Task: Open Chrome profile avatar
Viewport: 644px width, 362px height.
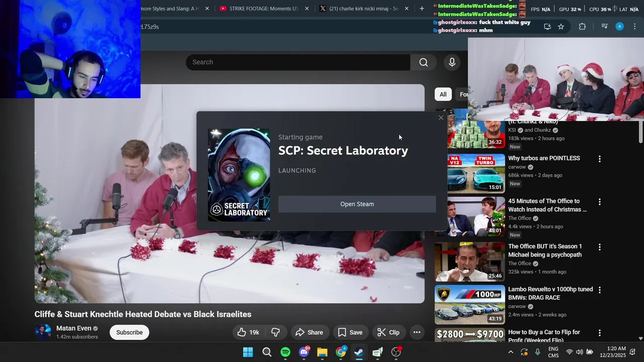Action: 620,27
